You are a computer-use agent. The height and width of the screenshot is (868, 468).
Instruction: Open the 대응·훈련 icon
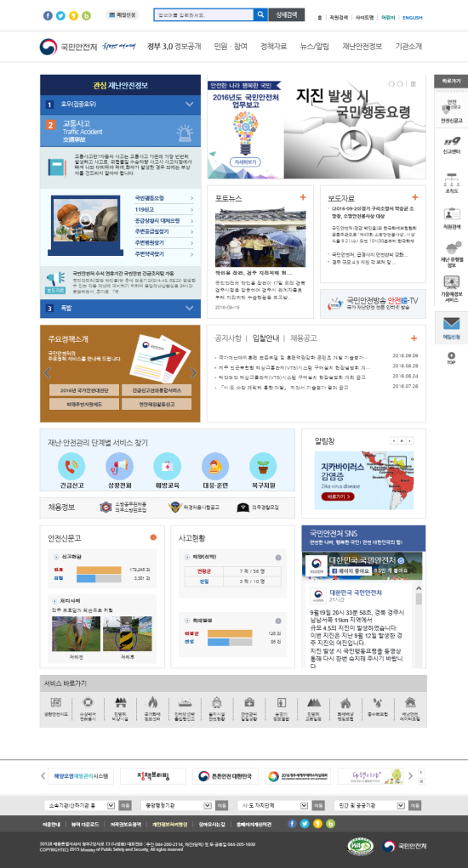pos(215,466)
